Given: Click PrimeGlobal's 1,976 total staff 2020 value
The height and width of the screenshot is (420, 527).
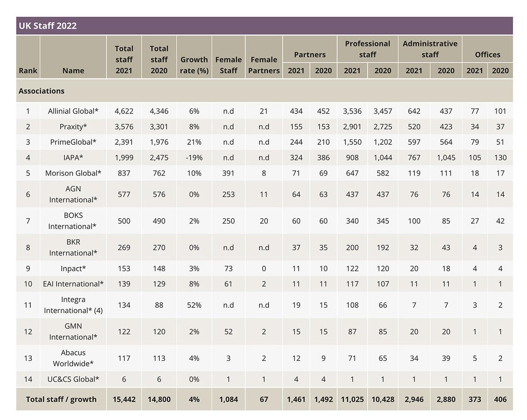Looking at the screenshot, I should 159,142.
